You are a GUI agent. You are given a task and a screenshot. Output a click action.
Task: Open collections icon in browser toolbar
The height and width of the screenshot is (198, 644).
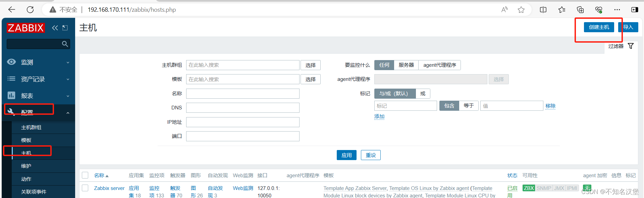pos(580,10)
